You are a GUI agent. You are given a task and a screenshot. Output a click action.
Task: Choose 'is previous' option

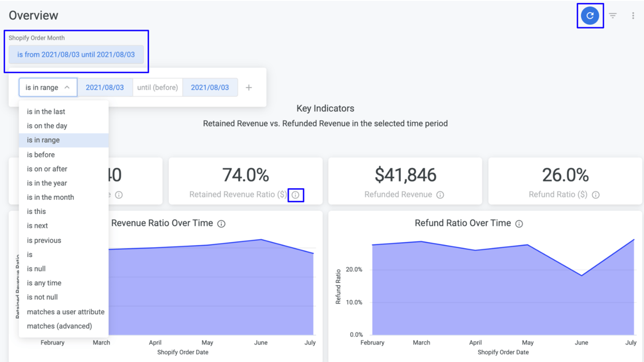pyautogui.click(x=64, y=240)
